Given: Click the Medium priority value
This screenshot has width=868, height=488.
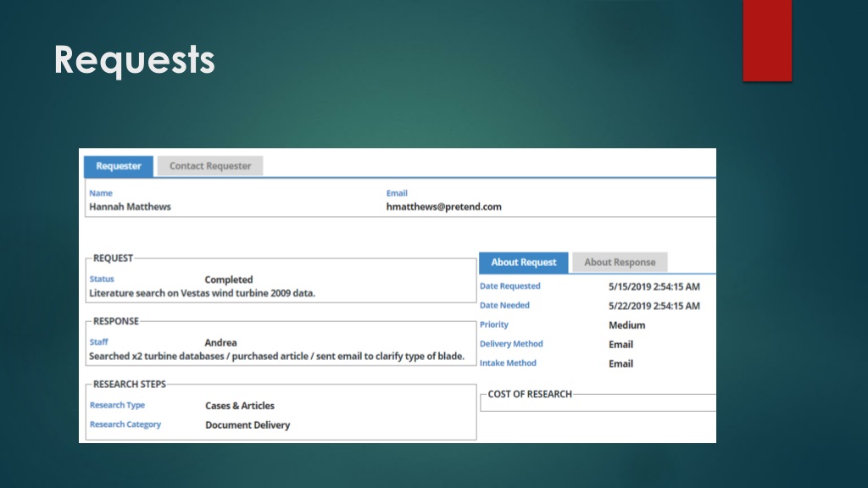Looking at the screenshot, I should coord(626,325).
